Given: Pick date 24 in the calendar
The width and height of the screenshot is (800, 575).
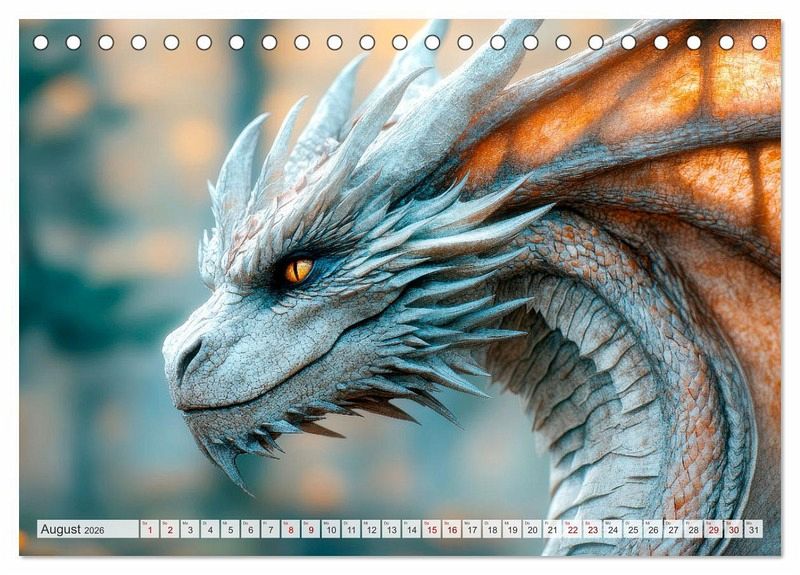Looking at the screenshot, I should 613,529.
